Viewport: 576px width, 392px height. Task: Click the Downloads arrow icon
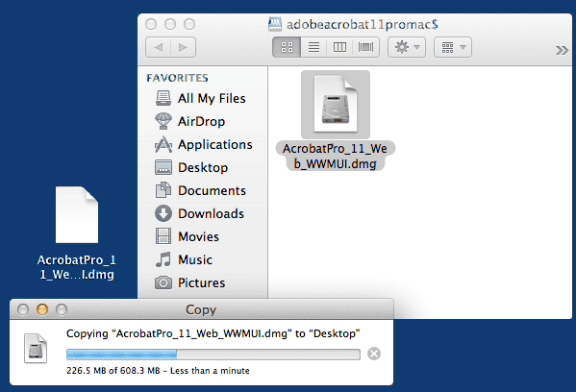(x=163, y=213)
